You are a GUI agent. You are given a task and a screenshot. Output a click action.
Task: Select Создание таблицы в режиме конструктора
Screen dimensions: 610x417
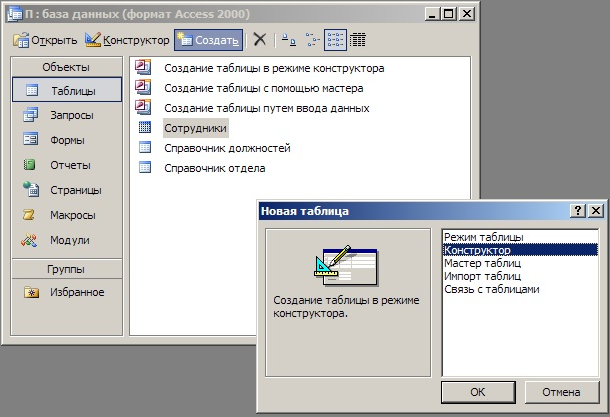pos(274,68)
